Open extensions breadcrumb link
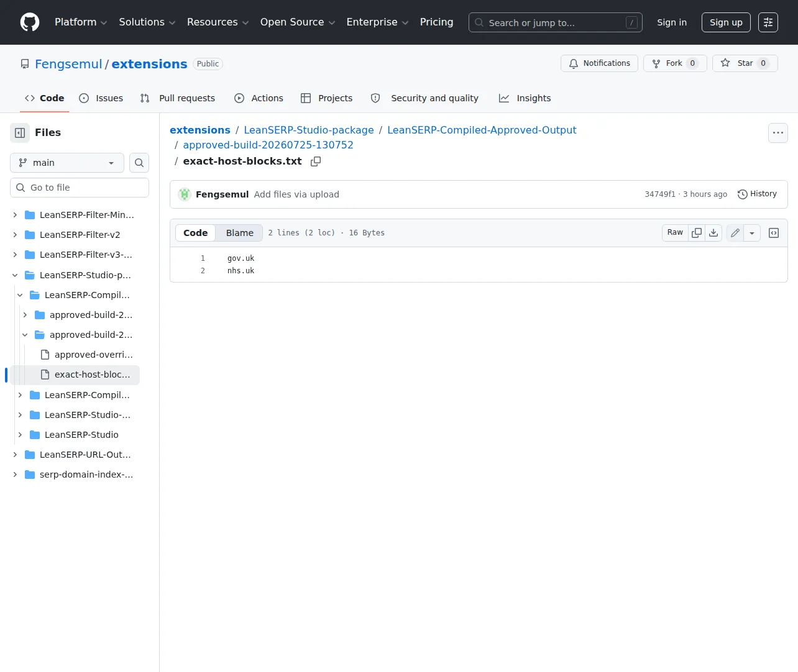The height and width of the screenshot is (672, 798). click(200, 130)
